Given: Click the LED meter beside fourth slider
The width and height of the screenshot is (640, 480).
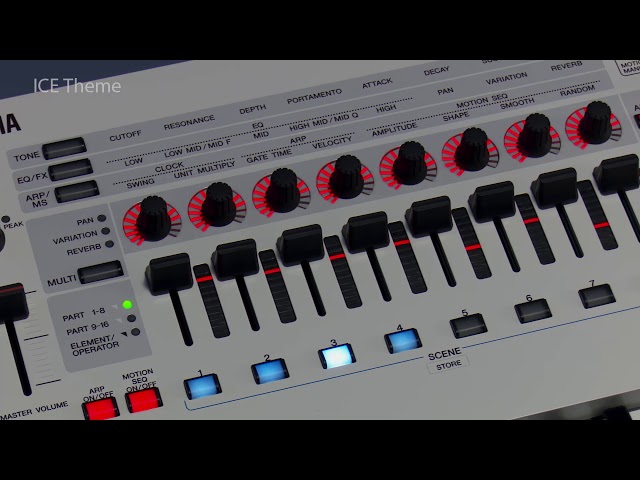Looking at the screenshot, I should click(407, 258).
